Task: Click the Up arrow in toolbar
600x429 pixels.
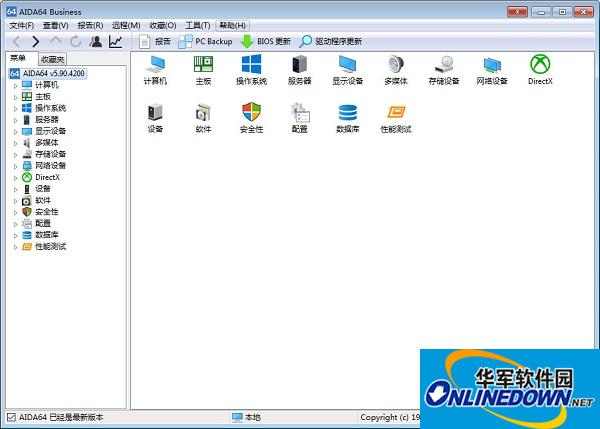Action: [56, 41]
